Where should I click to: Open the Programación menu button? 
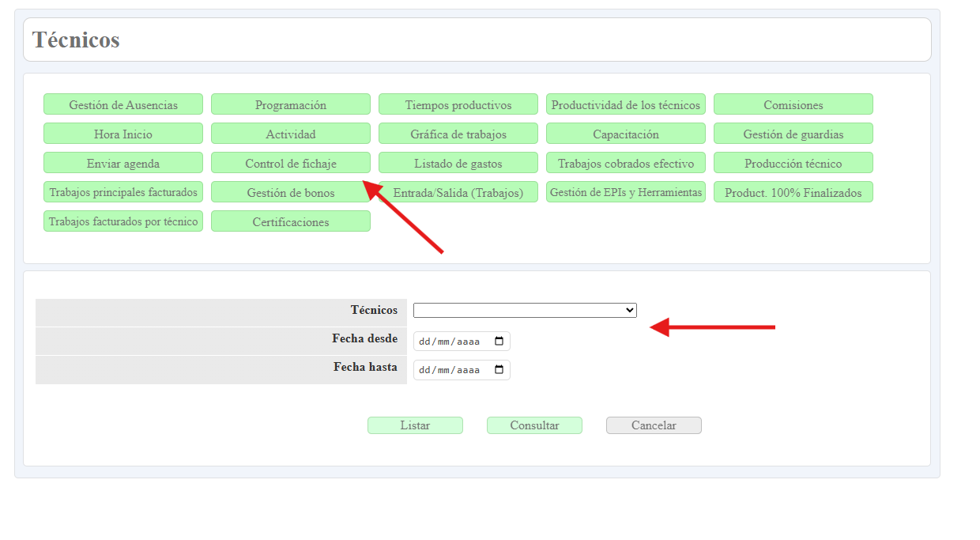(291, 104)
